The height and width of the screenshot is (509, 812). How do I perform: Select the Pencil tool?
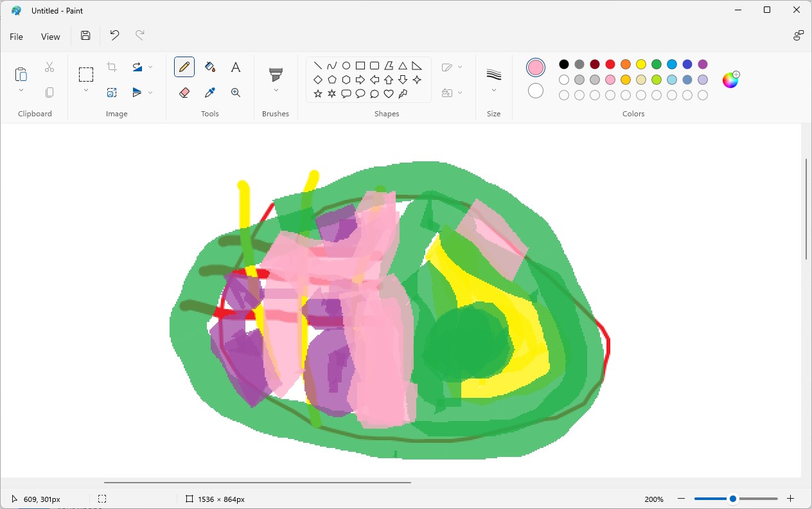tap(184, 66)
